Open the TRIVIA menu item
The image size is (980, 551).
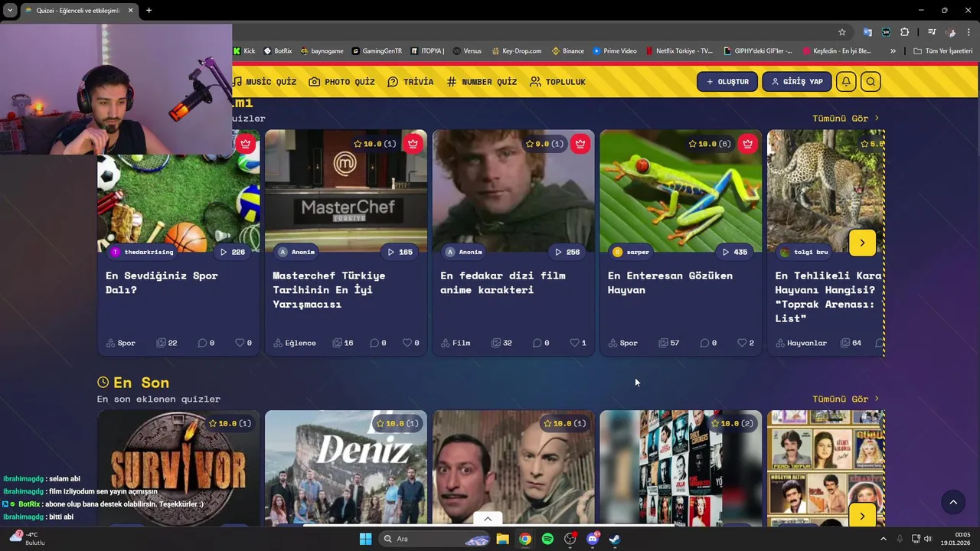point(410,82)
